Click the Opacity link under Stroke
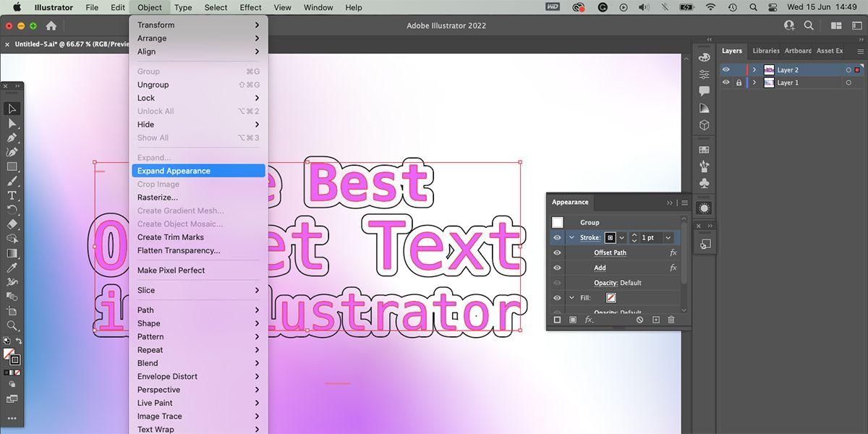Image resolution: width=868 pixels, height=434 pixels. tap(605, 283)
